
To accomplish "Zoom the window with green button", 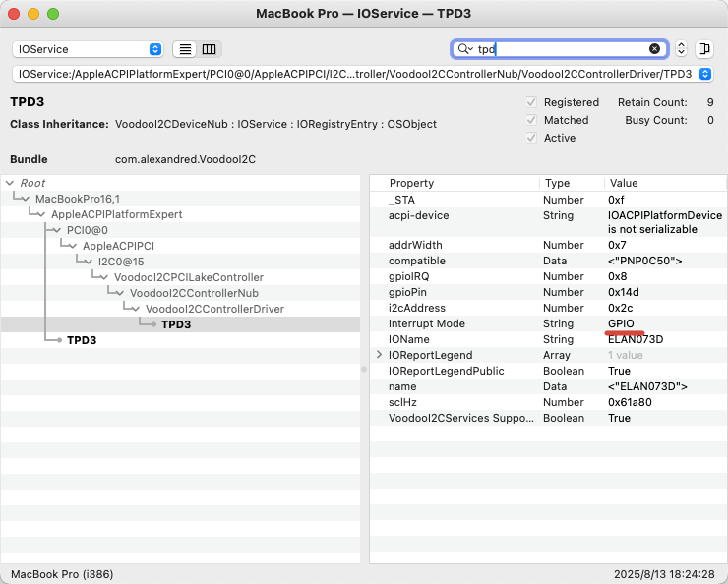I will click(53, 14).
